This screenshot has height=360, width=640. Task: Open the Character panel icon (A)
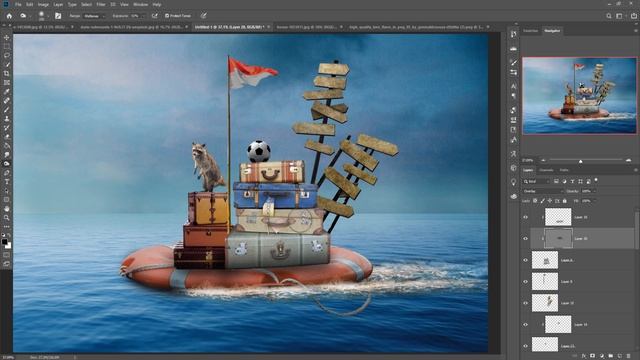point(513,86)
